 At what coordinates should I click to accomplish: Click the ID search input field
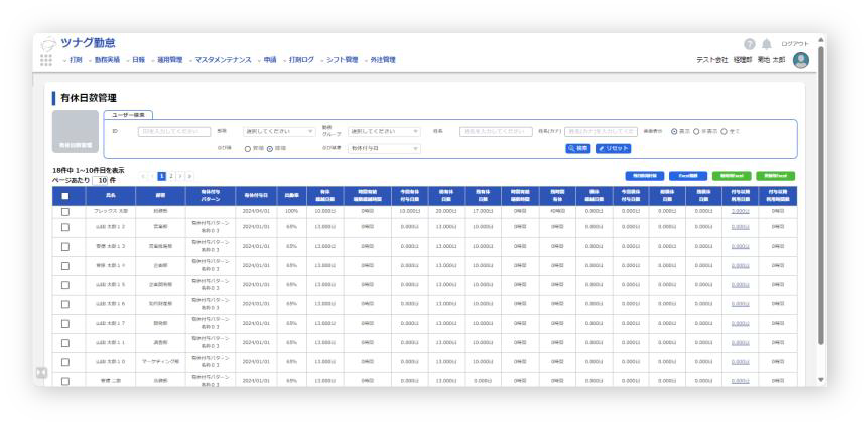pyautogui.click(x=174, y=131)
